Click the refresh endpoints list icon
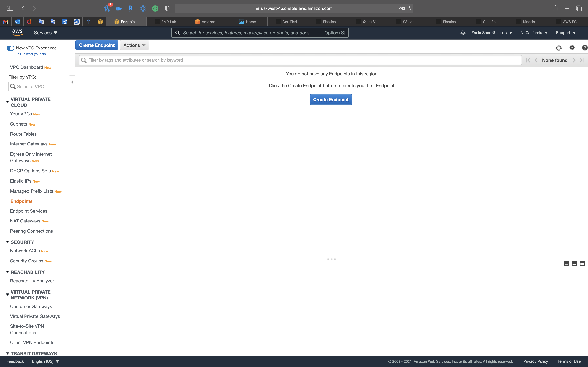588x367 pixels. click(559, 48)
